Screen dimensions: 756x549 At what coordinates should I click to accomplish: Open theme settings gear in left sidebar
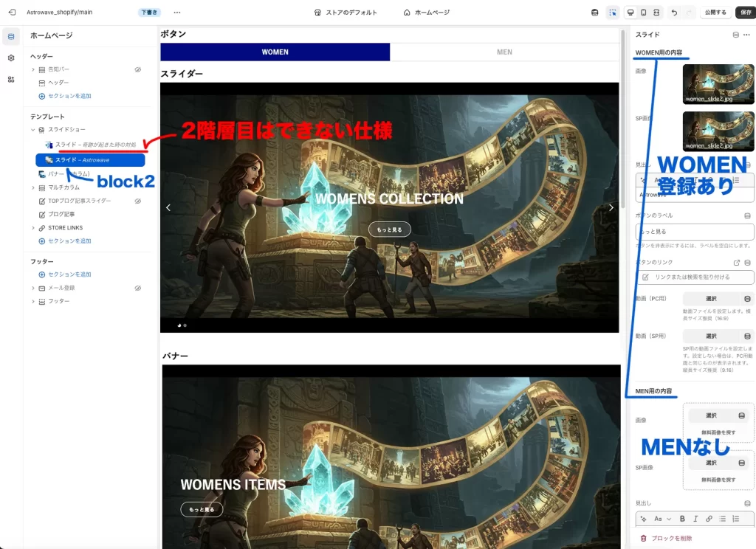(11, 58)
